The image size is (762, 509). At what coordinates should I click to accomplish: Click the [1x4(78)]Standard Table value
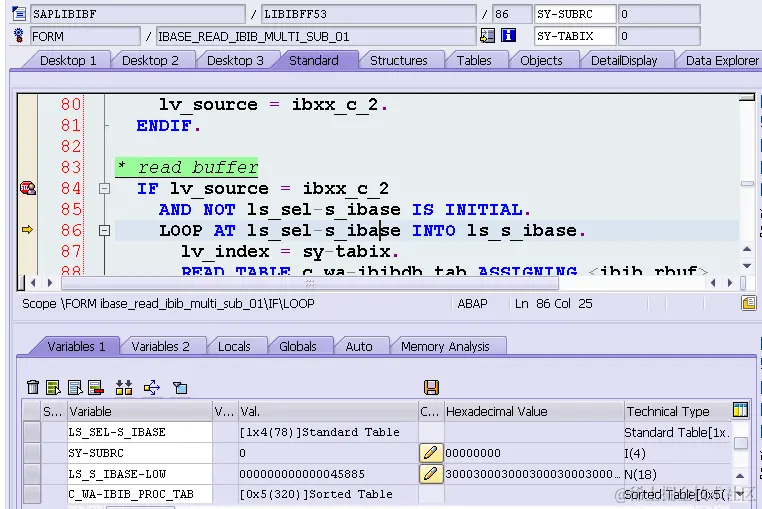tap(319, 432)
